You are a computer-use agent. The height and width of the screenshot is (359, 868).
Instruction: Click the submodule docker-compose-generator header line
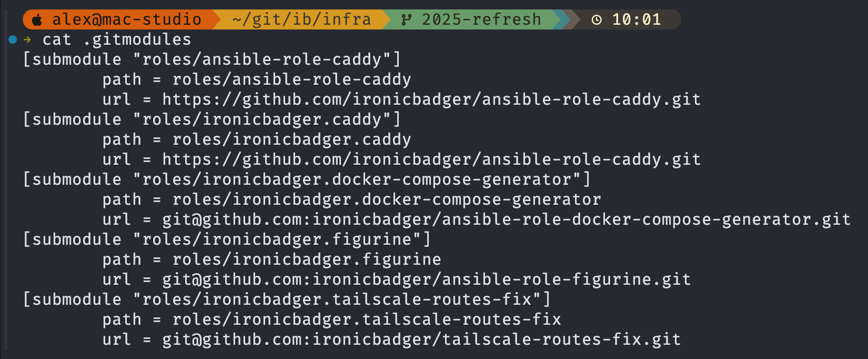pyautogui.click(x=307, y=179)
